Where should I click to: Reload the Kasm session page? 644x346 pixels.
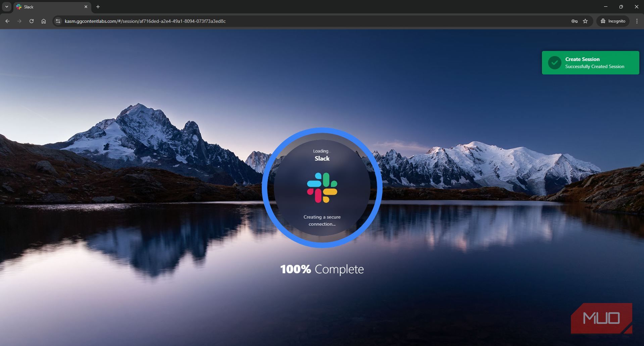[32, 21]
